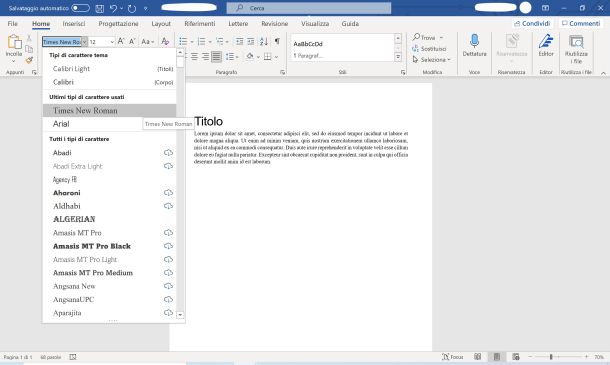Toggle the justify alignment button
The height and width of the screenshot is (365, 610).
coord(216,57)
